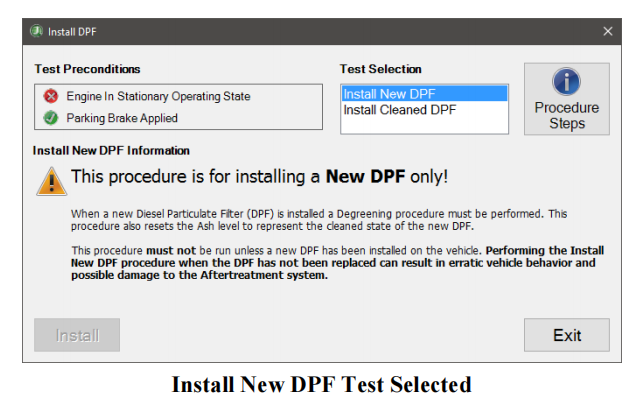The image size is (632, 401).
Task: Click the blue info icon above Procedure Steps
Action: click(x=566, y=81)
